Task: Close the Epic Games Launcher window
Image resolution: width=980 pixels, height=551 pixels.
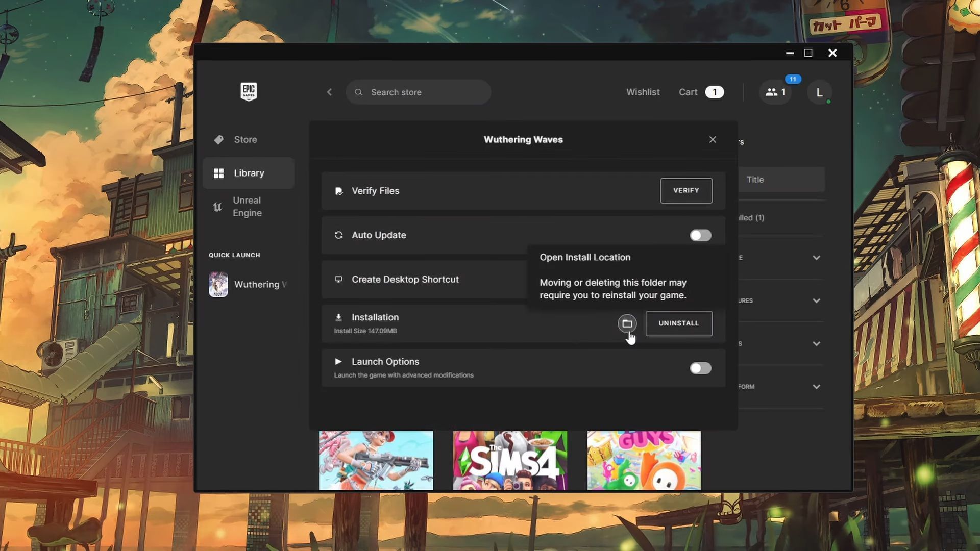Action: (832, 53)
